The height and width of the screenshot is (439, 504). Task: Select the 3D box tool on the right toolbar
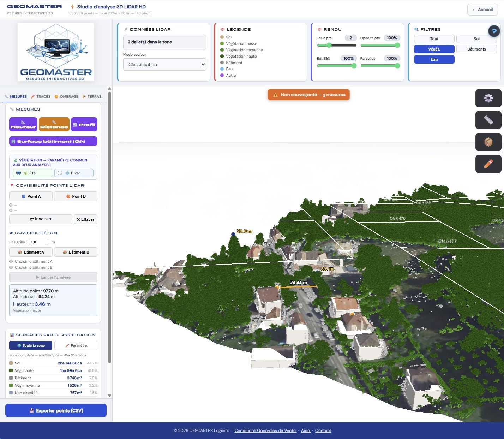pyautogui.click(x=488, y=142)
